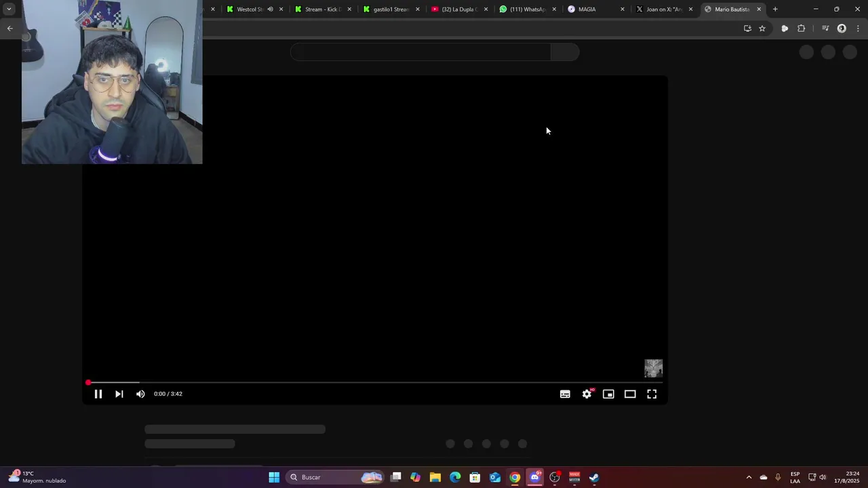Open Google Chrome taskbar icon
868x488 pixels.
click(x=515, y=477)
